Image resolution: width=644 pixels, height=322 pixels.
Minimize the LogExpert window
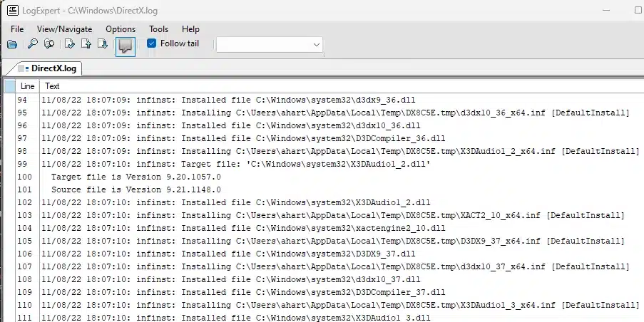606,10
